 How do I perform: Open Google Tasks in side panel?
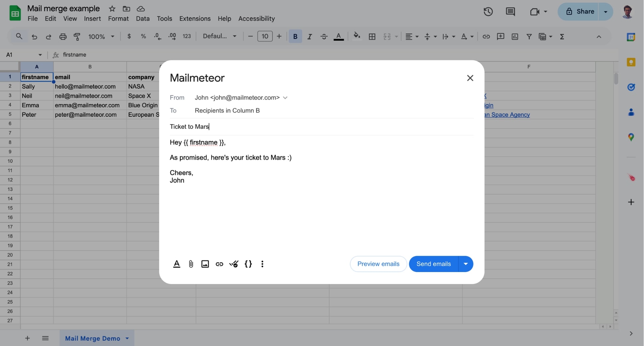631,87
